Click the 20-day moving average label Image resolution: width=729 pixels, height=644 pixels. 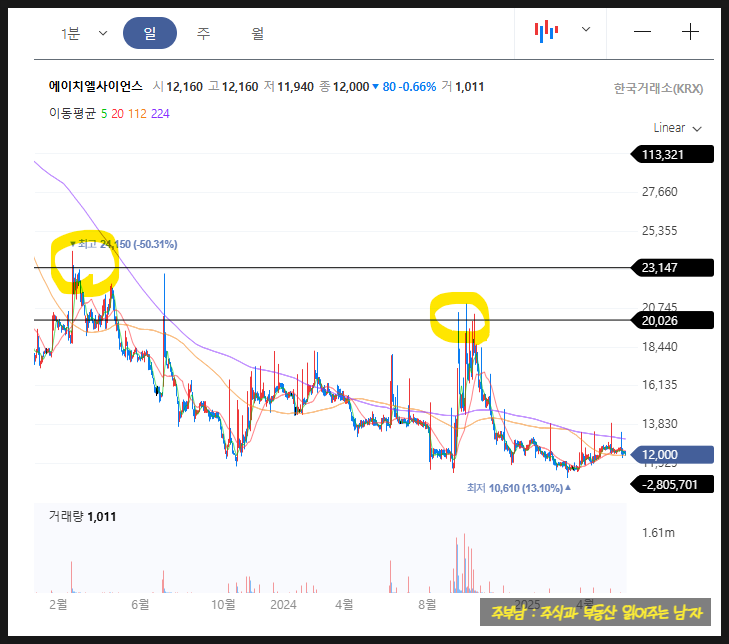117,114
